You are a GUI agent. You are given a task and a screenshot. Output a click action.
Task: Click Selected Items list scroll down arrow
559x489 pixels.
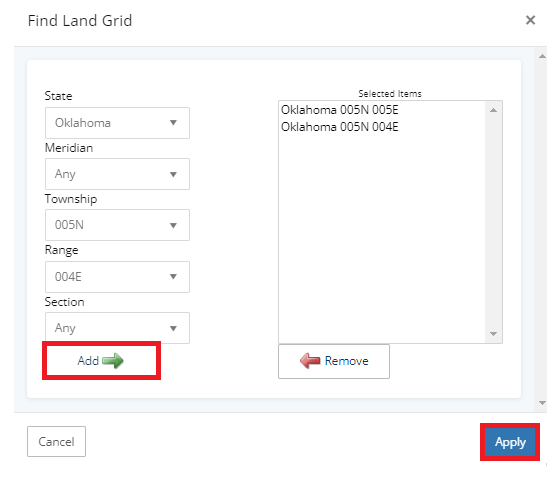coord(493,334)
